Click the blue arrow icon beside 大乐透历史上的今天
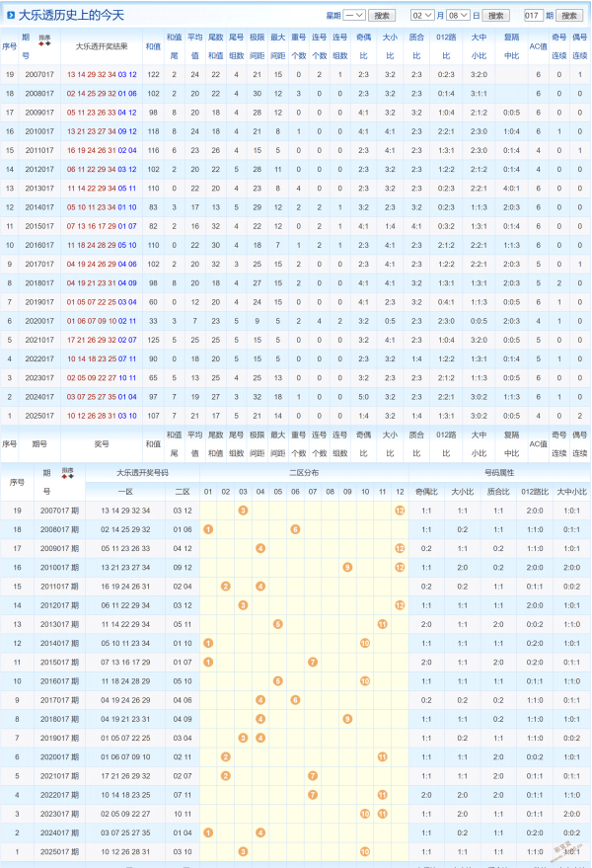592x868 pixels. (x=11, y=16)
